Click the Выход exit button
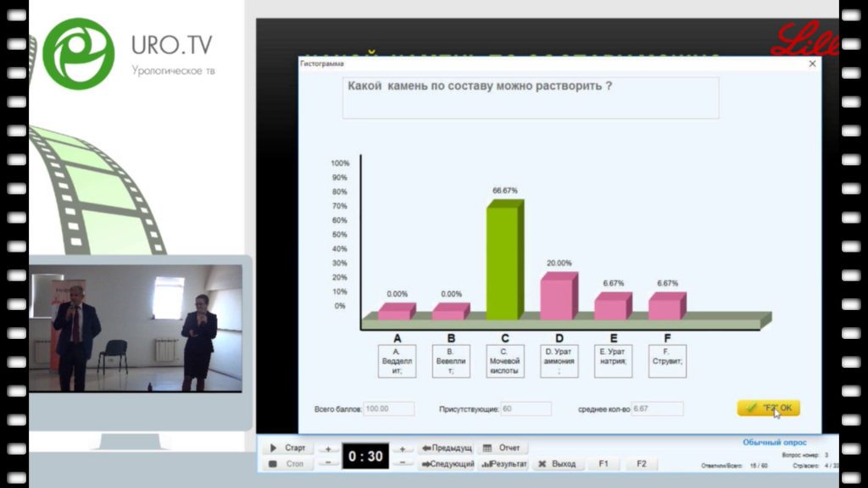The image size is (868, 488). [x=557, y=463]
